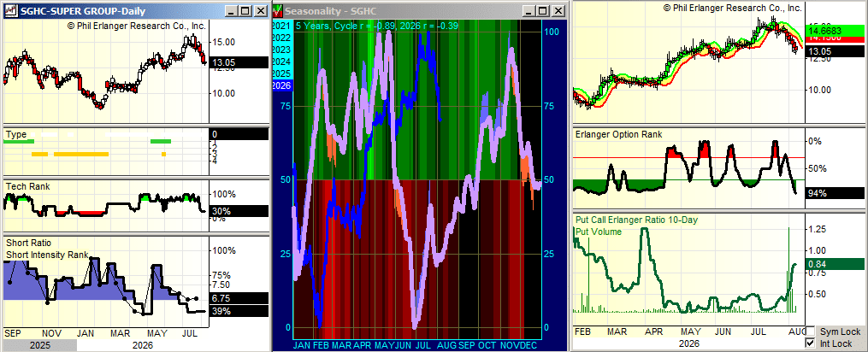
Task: Maximize the SGHC-SUPER GROUP-Daily chart window
Action: coord(245,10)
